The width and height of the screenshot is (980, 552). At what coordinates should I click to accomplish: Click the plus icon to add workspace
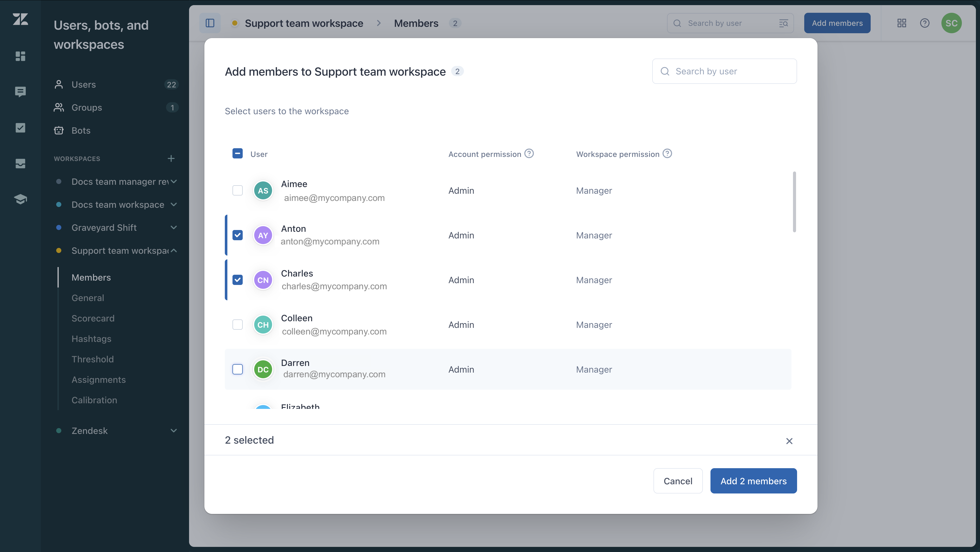click(x=171, y=159)
